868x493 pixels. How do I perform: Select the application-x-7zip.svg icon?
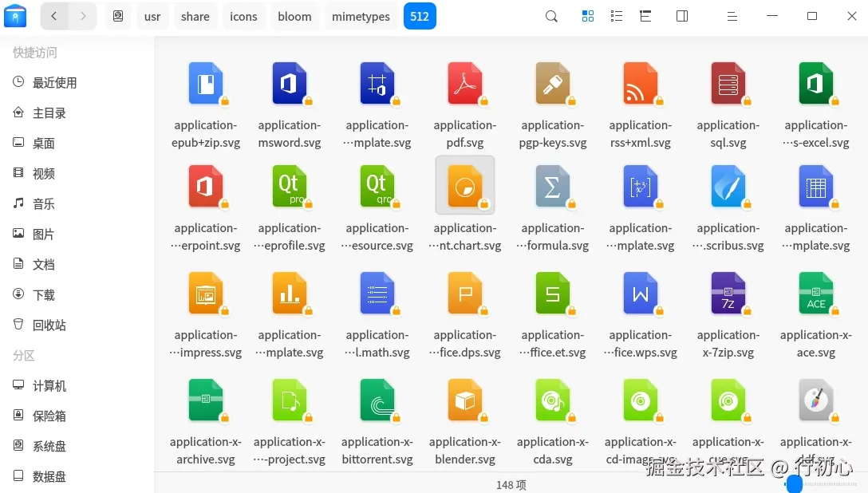(x=728, y=294)
